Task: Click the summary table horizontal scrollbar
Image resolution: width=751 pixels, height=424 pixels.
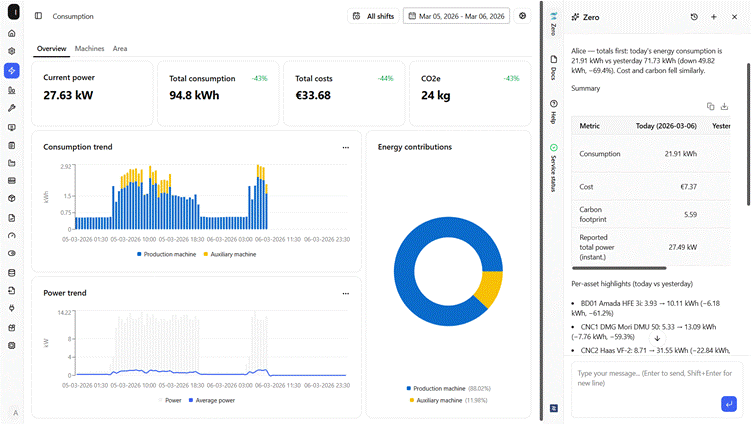Action: pos(619,268)
